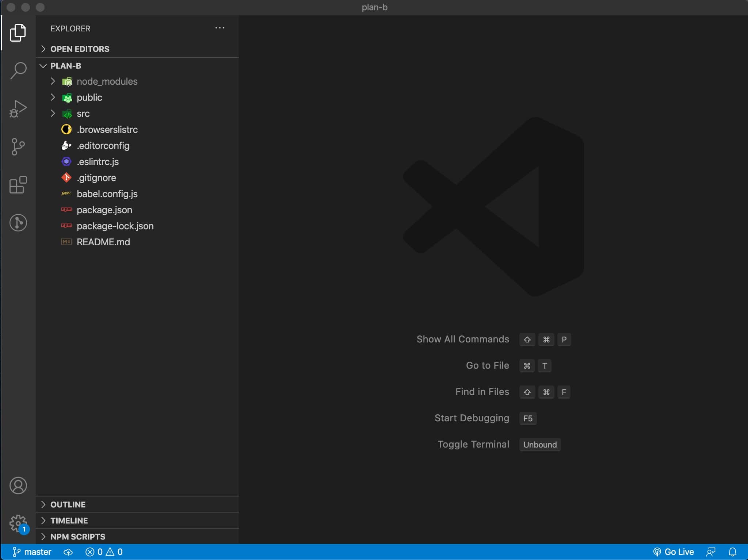Collapse the PLAN-B folder section
748x560 pixels.
click(66, 66)
